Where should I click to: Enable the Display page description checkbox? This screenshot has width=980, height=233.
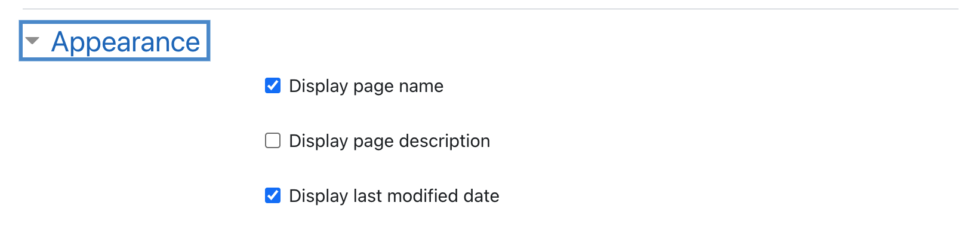click(273, 140)
